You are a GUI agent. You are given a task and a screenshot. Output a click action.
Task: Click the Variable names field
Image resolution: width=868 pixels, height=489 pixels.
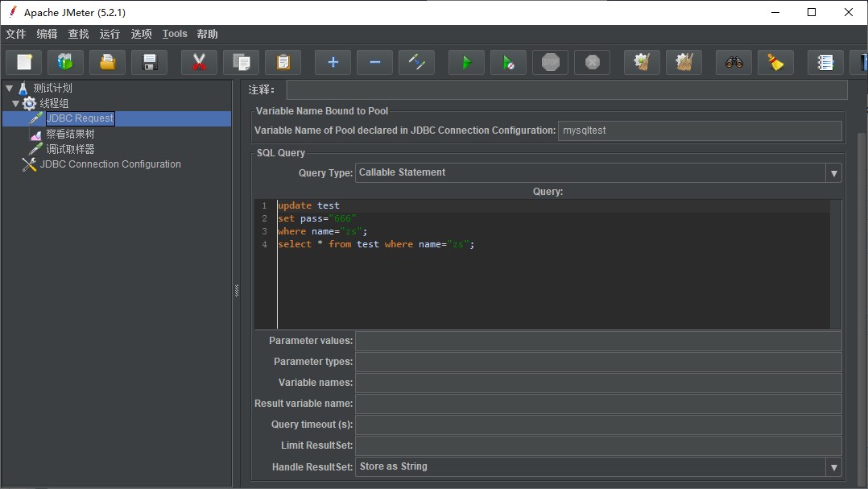598,383
